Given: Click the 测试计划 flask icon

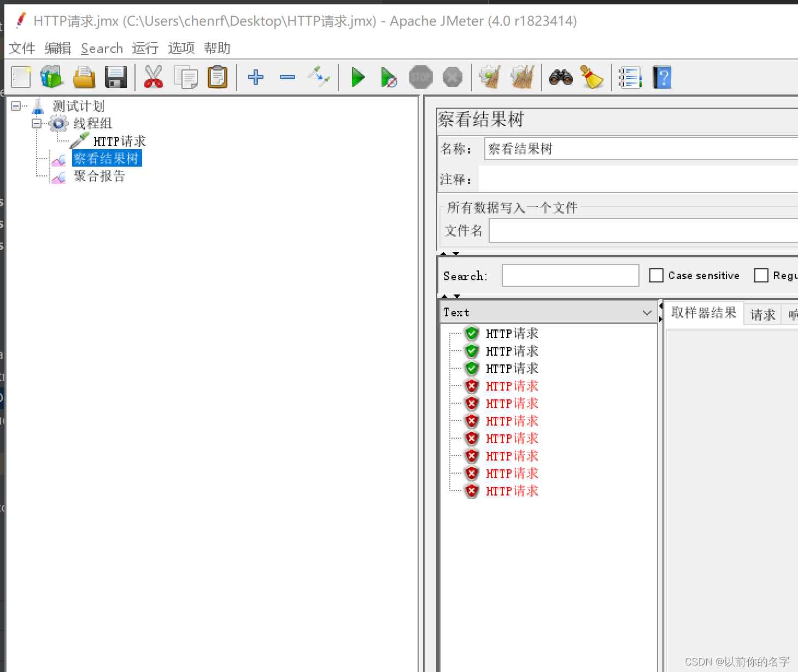Looking at the screenshot, I should pyautogui.click(x=38, y=106).
